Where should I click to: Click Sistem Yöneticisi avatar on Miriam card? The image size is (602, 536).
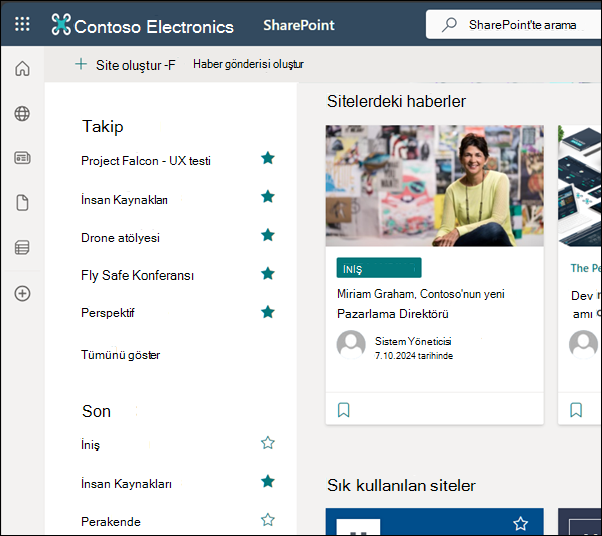pyautogui.click(x=351, y=344)
